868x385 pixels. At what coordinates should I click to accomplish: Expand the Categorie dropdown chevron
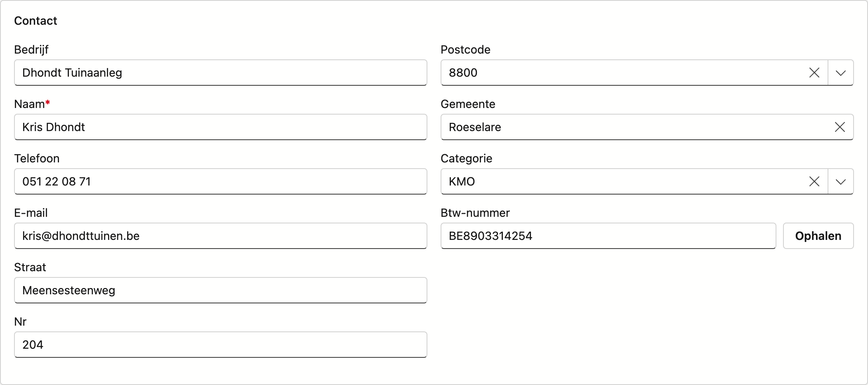(x=841, y=181)
